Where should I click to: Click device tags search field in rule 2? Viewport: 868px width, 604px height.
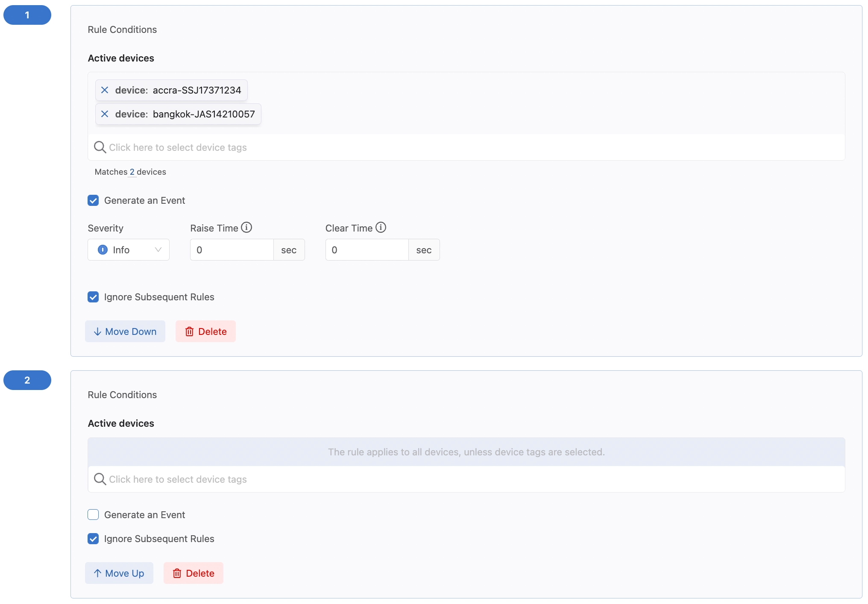tap(466, 479)
